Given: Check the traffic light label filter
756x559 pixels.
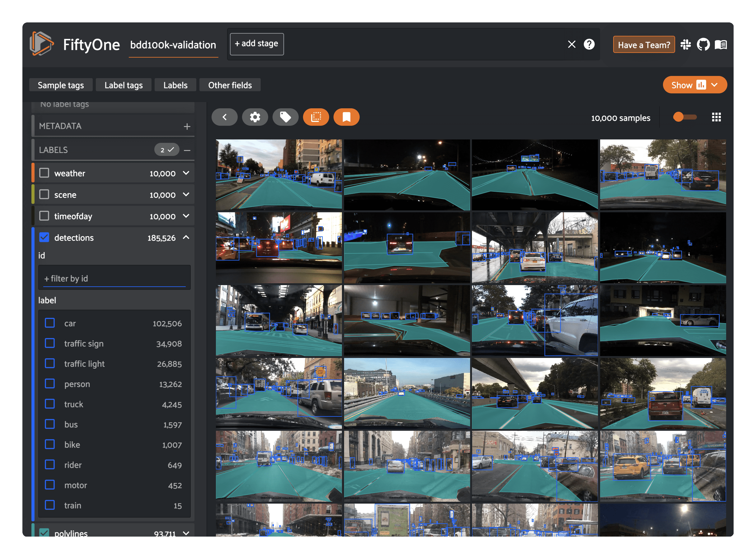Looking at the screenshot, I should pos(50,364).
